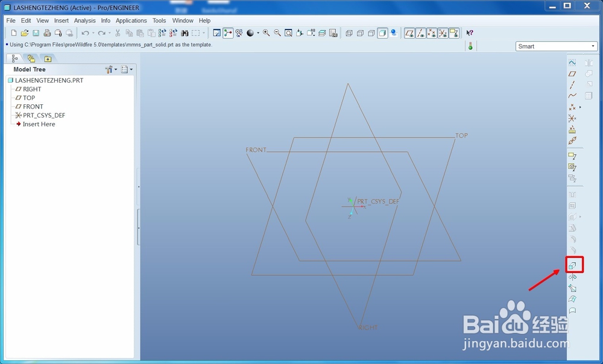Open the File menu
The height and width of the screenshot is (364, 603).
[x=11, y=20]
